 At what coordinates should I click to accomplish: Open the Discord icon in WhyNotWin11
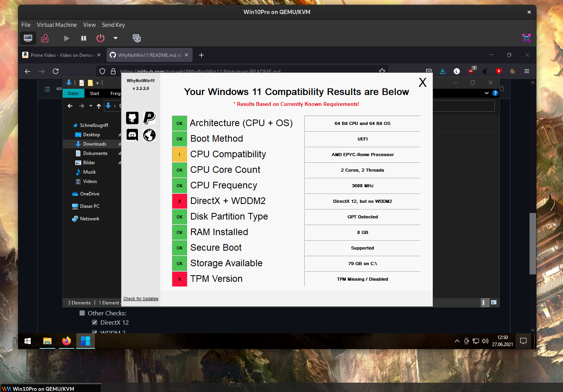[x=132, y=135]
